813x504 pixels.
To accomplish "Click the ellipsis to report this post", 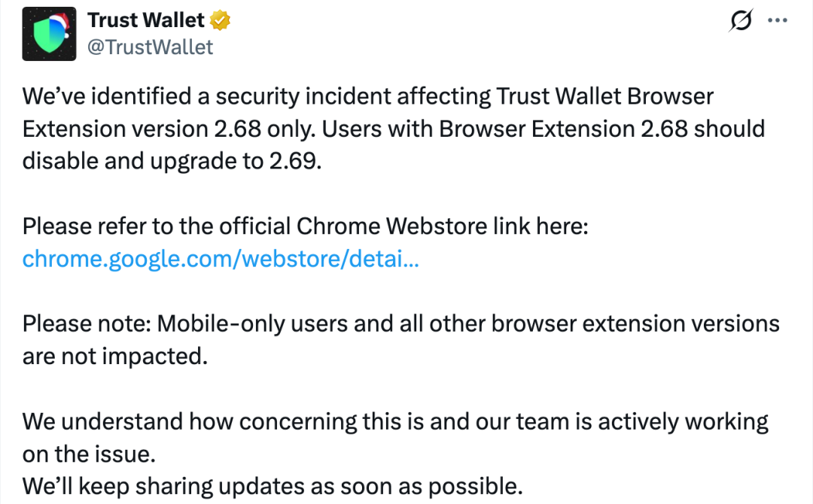I will 778,20.
